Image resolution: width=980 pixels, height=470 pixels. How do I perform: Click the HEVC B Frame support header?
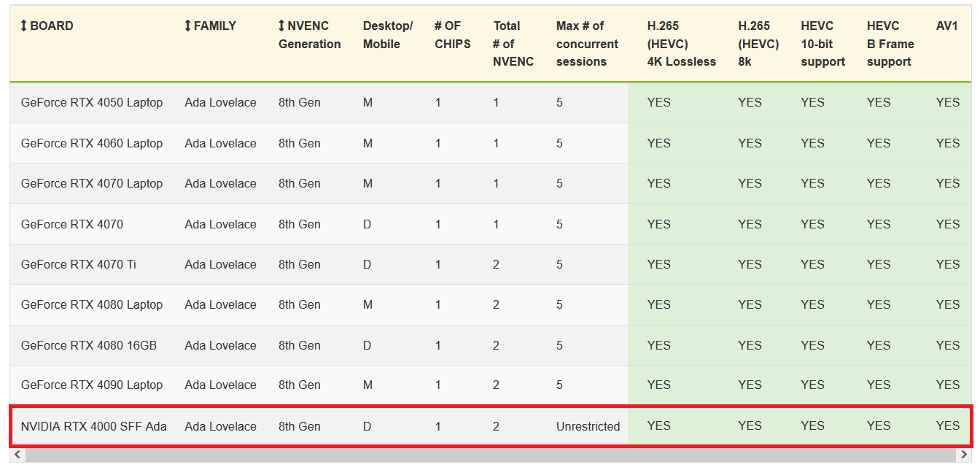point(890,44)
